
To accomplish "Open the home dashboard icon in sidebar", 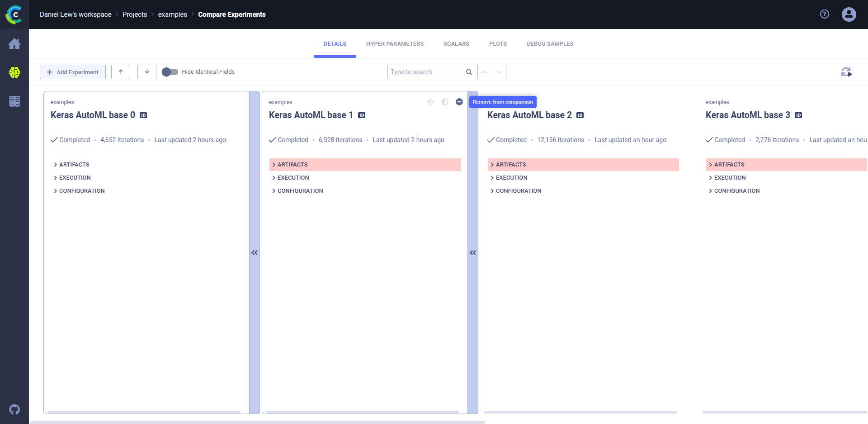I will click(14, 44).
